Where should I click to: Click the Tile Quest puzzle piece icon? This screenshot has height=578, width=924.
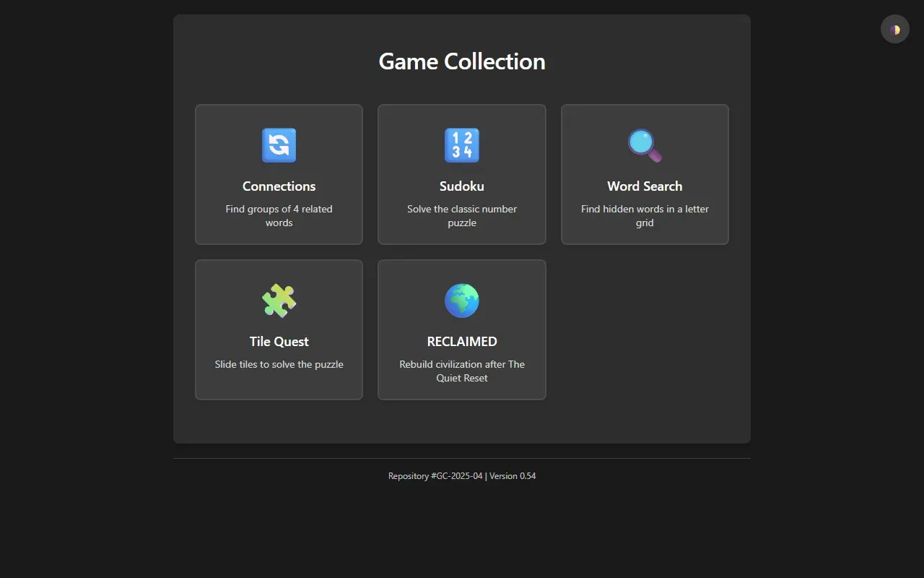(279, 301)
